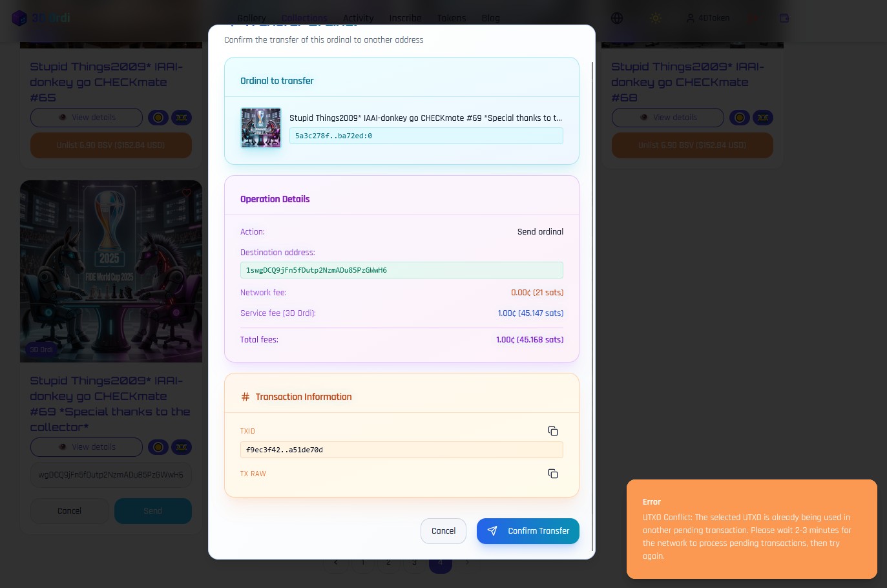Click the previous page arrow
This screenshot has height=588, width=887.
point(335,563)
